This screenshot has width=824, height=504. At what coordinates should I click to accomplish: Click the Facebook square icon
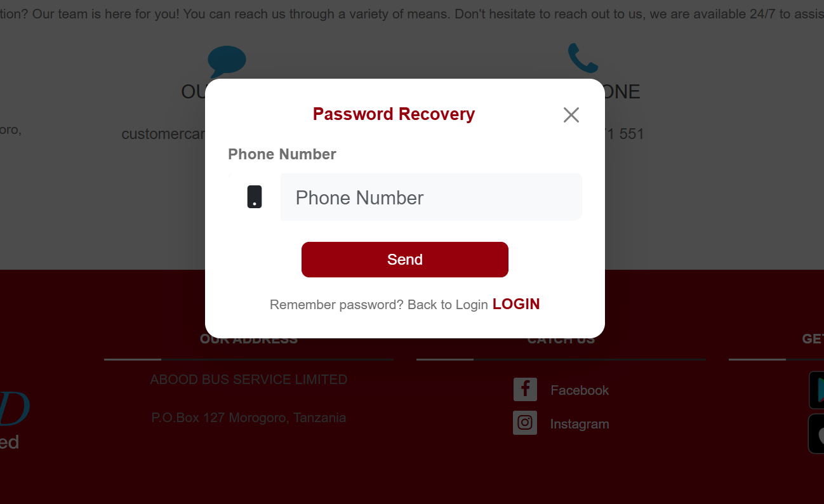pos(525,390)
